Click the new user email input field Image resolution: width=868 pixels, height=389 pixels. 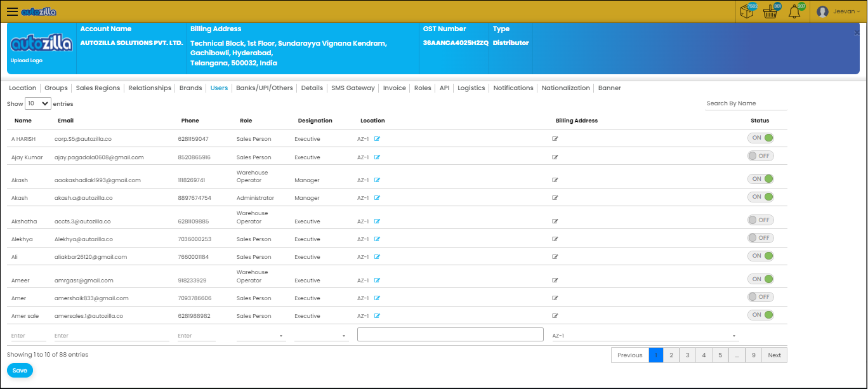(112, 336)
